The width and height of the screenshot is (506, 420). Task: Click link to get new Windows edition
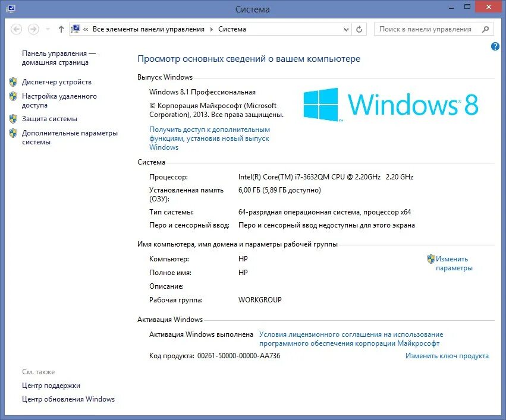(x=209, y=138)
